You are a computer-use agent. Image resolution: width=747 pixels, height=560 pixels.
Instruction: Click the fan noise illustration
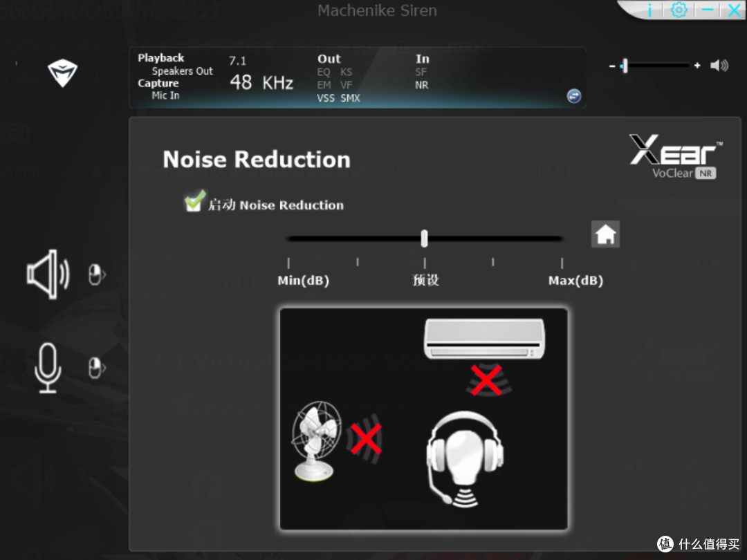tap(316, 440)
